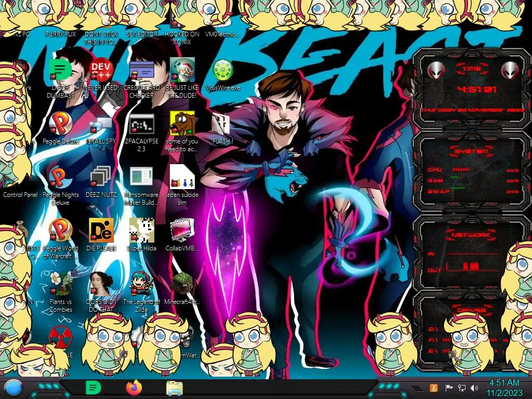Launch the Peggle World of Warcraft icon
The width and height of the screenshot is (532, 399).
[x=60, y=230]
